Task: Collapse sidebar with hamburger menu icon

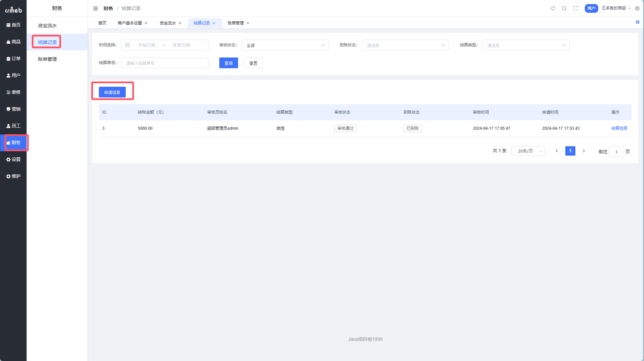Action: 96,8
